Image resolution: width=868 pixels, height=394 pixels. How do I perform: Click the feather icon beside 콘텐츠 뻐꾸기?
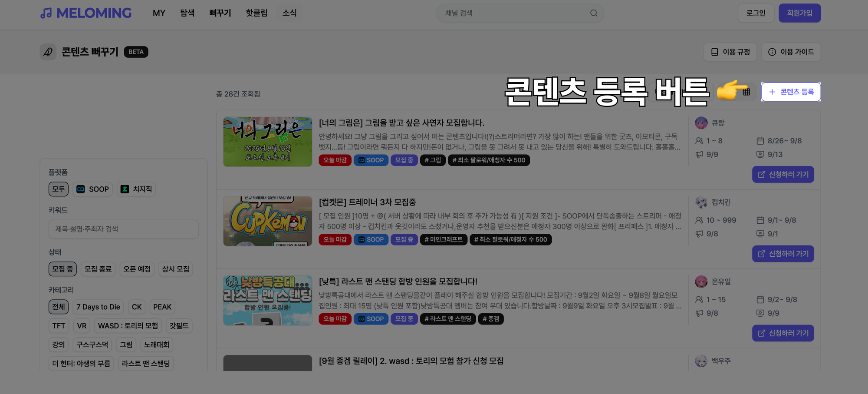click(x=48, y=52)
